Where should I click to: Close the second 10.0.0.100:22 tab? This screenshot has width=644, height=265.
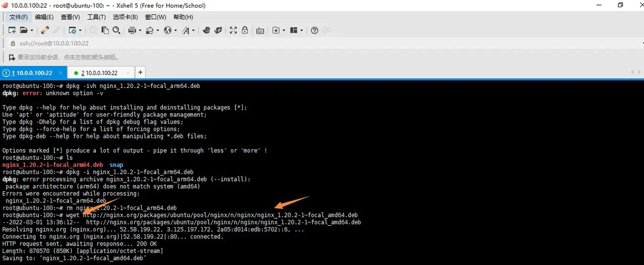tap(128, 73)
